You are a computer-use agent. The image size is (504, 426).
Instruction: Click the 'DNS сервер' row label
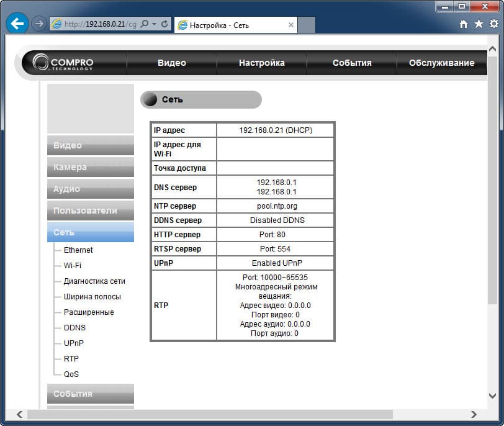[x=175, y=187]
